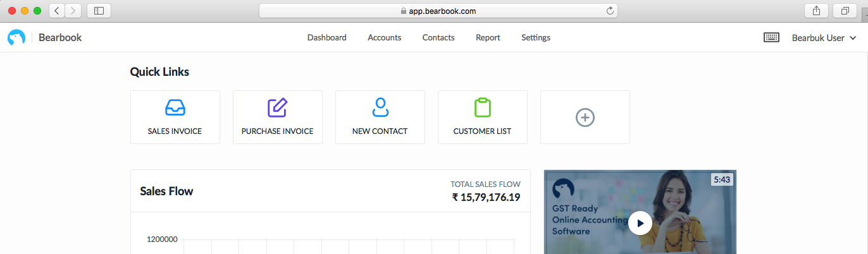Screen dimensions: 868x254
Task: Open the Report menu
Action: click(488, 38)
